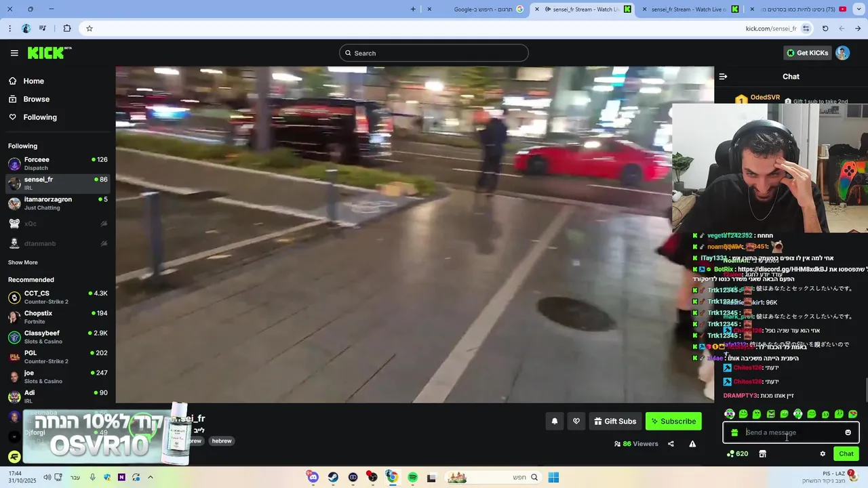
Task: Open the browser three-dot menu
Action: (9, 28)
